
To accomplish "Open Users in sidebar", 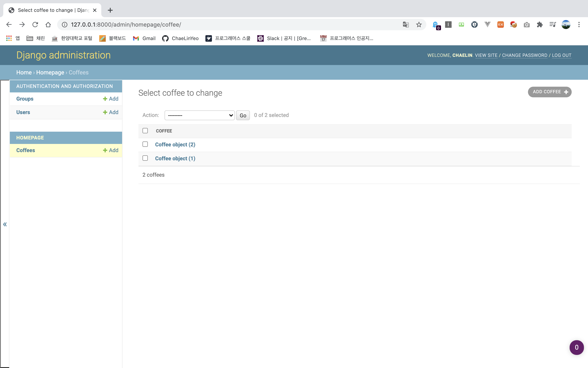I will pyautogui.click(x=23, y=112).
